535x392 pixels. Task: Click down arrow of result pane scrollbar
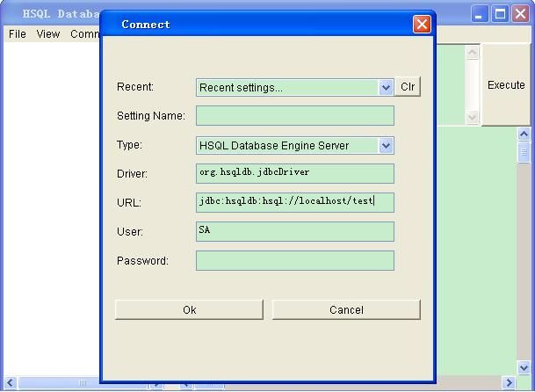524,367
